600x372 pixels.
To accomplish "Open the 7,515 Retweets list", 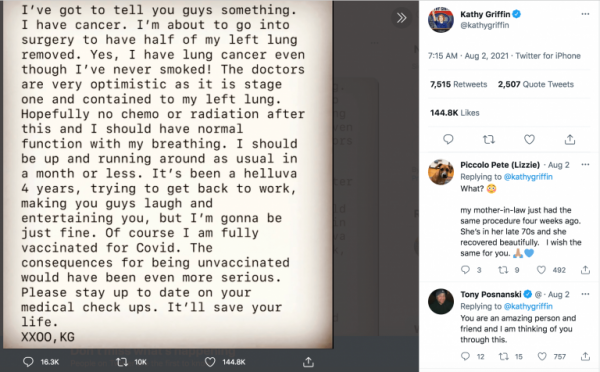I will pos(458,84).
